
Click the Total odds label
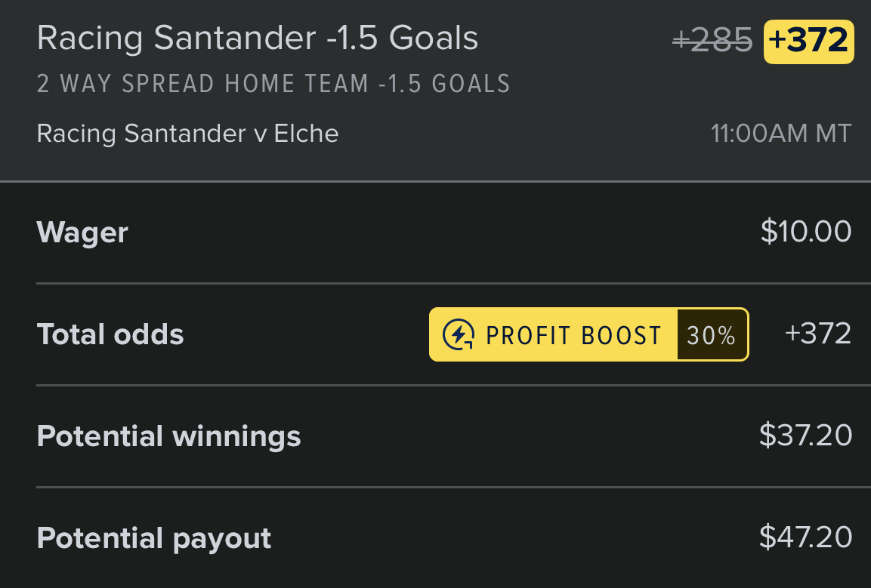tap(110, 335)
